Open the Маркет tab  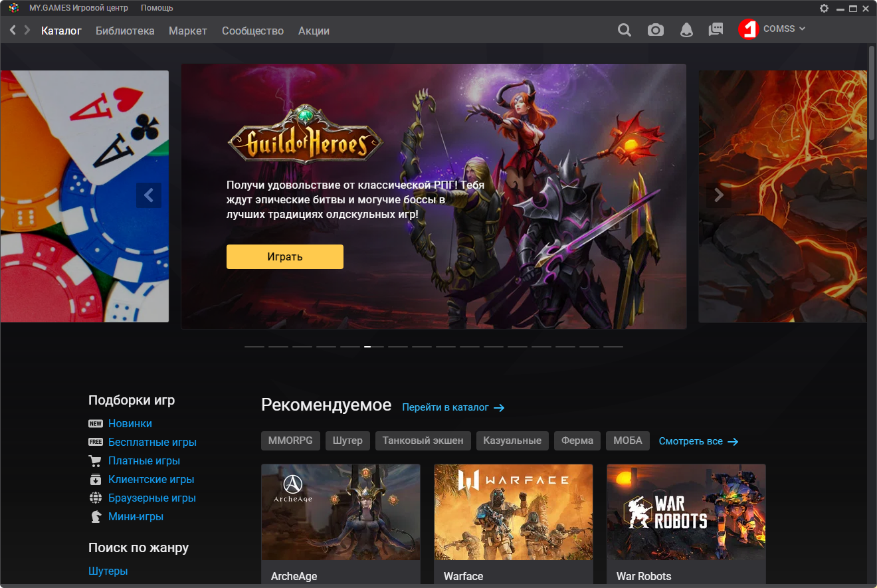coord(188,31)
